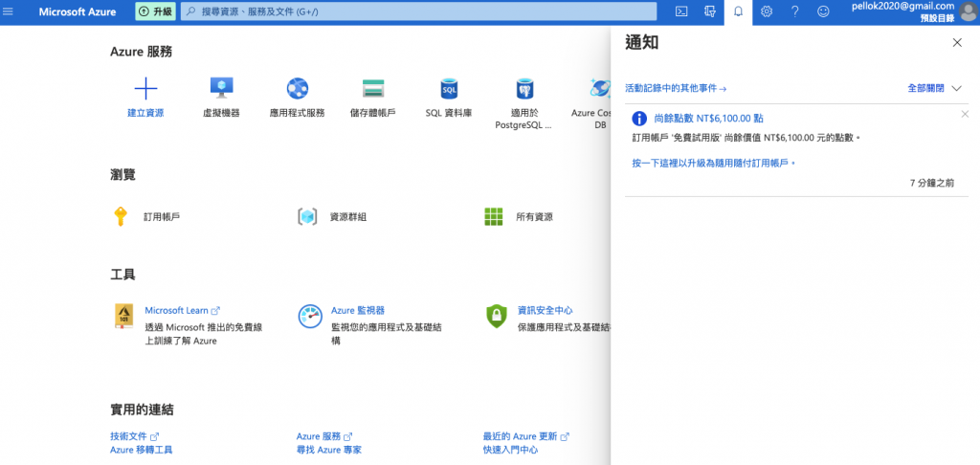Click the 訂用帳戶 key icon
Image resolution: width=980 pixels, height=465 pixels.
tap(120, 216)
